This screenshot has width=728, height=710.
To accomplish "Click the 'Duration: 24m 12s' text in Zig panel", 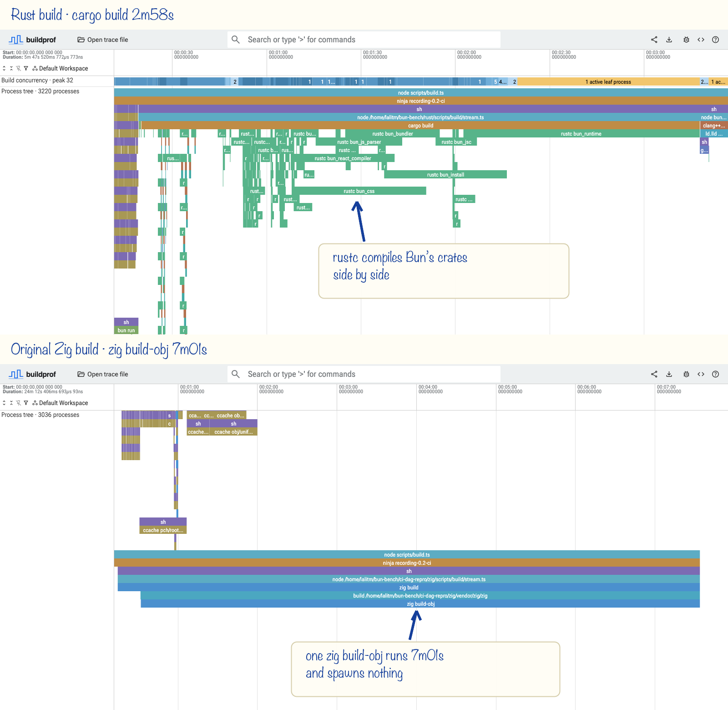I will tap(43, 392).
